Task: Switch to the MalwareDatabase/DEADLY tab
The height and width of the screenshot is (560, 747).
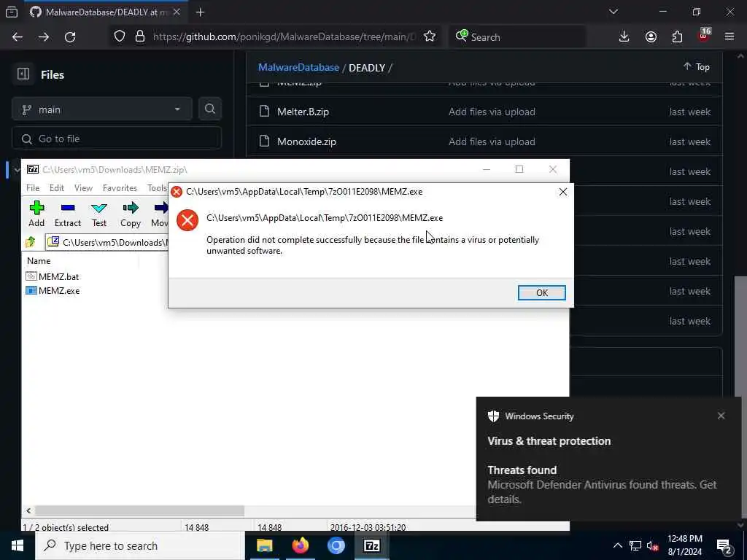Action: [106, 12]
